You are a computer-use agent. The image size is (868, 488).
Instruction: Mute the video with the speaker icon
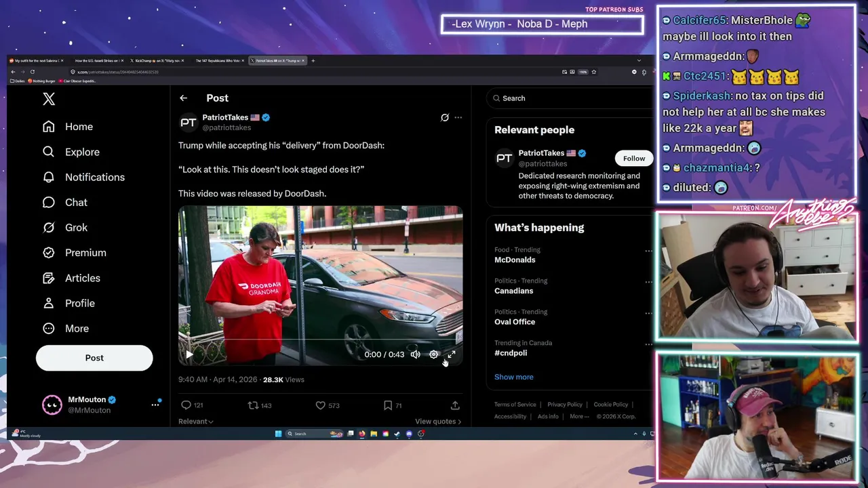tap(416, 354)
